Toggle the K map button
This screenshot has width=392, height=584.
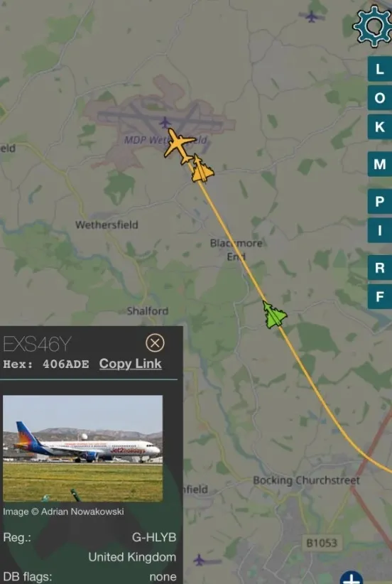pos(380,126)
